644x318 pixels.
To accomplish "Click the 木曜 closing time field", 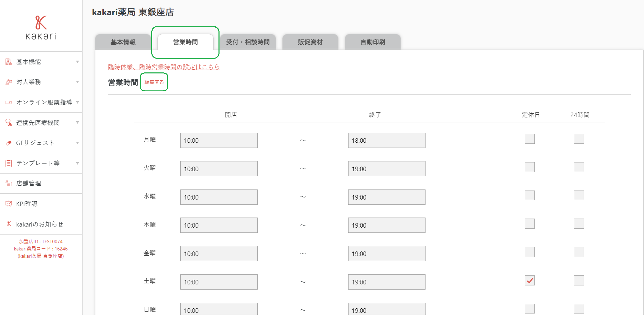I will click(387, 225).
